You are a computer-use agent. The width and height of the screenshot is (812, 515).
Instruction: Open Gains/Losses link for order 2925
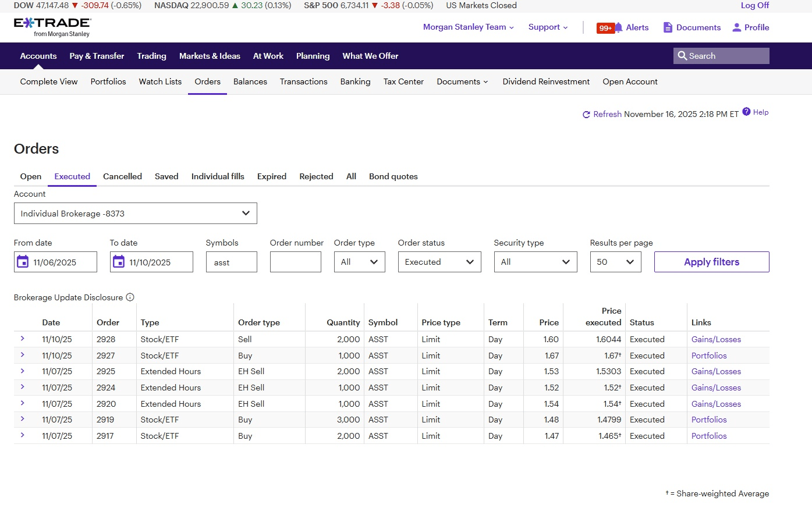coord(716,371)
